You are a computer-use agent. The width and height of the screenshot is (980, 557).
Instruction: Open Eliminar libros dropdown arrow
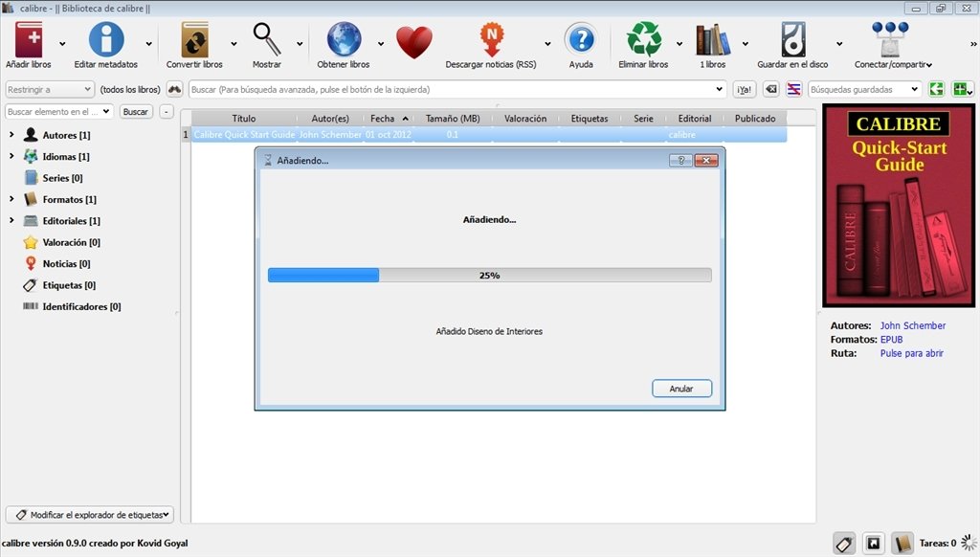[x=679, y=44]
